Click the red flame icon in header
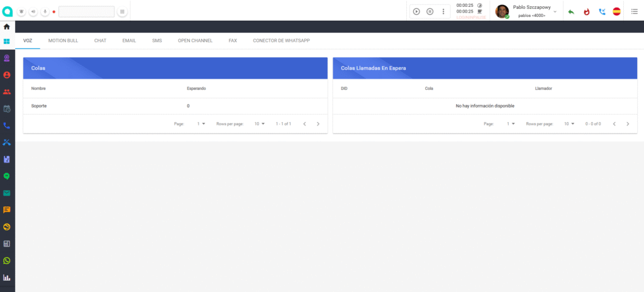 [x=587, y=11]
